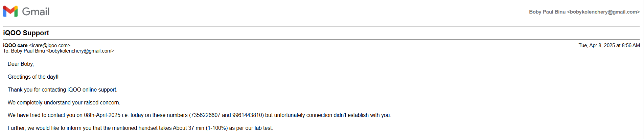Click the Gmail M logo icon
644x139 pixels.
coord(10,11)
